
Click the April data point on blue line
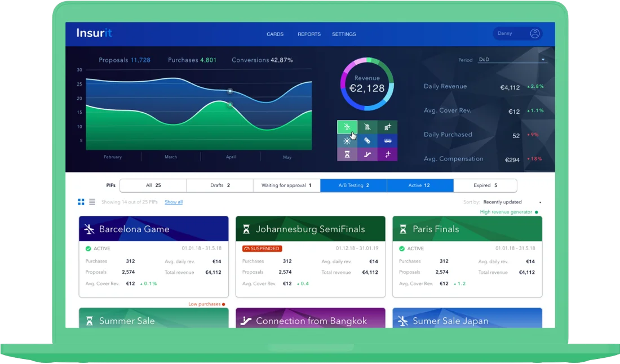230,91
